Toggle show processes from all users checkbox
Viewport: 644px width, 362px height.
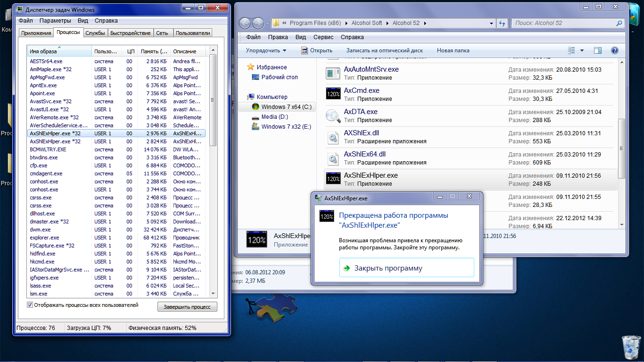pos(30,305)
